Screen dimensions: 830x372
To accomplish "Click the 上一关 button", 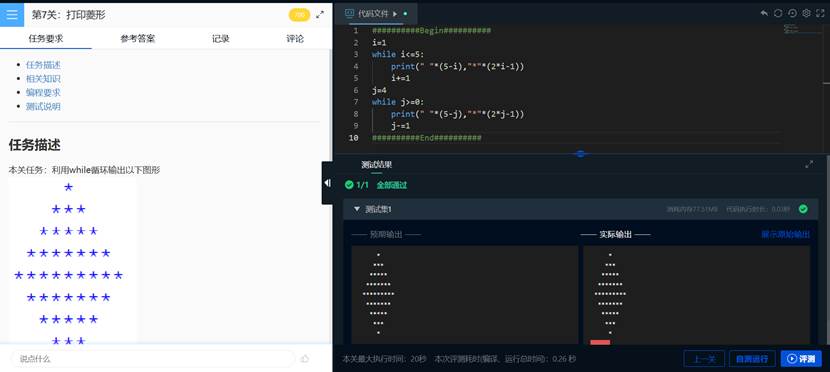I will coord(704,359).
